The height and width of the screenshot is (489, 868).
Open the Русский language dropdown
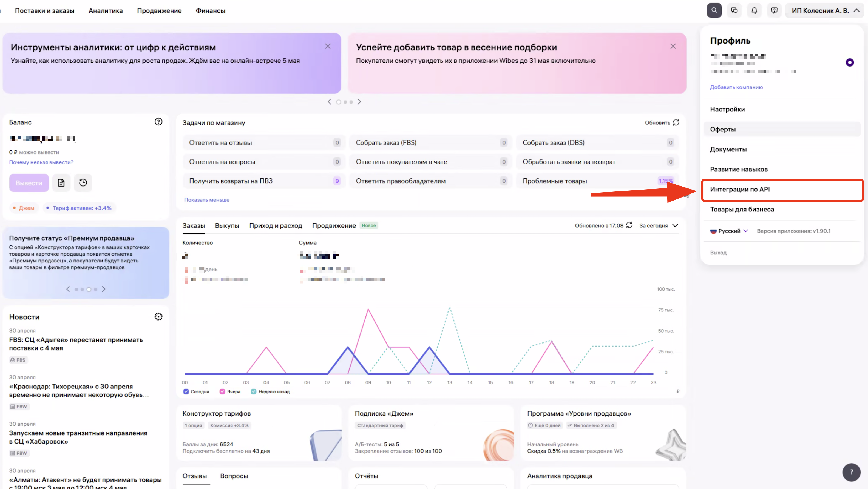click(729, 231)
